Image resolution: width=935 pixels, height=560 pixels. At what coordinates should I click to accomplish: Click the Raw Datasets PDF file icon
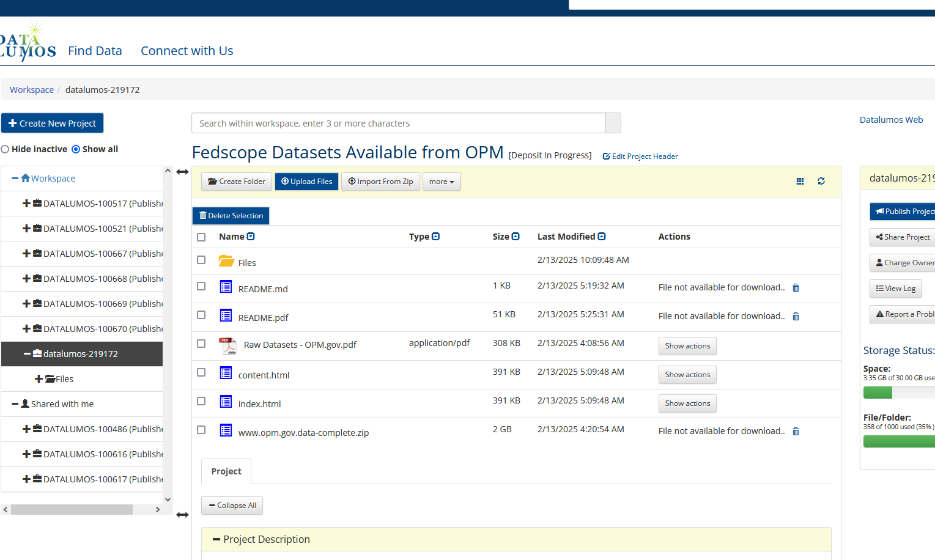click(227, 345)
